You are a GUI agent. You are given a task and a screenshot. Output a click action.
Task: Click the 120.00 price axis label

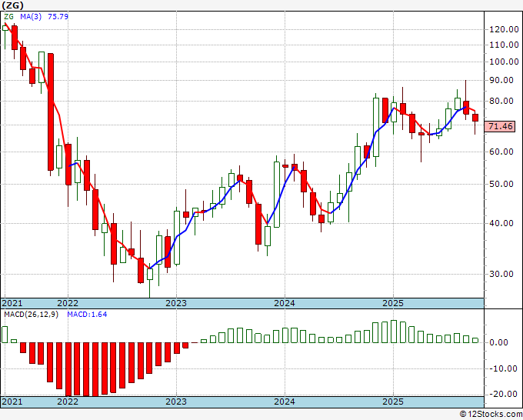(x=504, y=30)
